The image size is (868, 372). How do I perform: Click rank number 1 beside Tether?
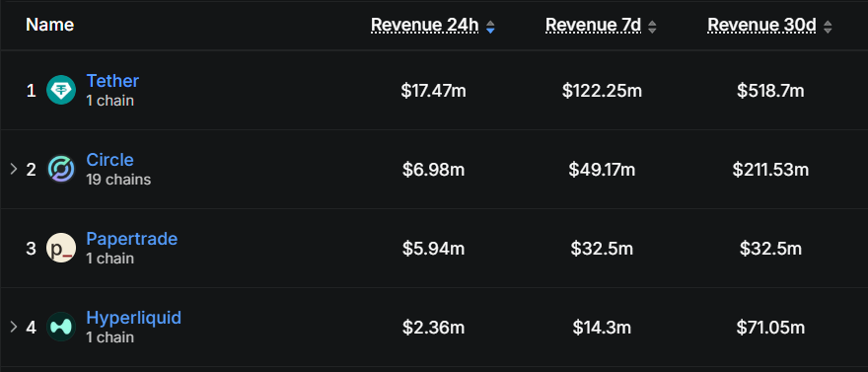(31, 91)
